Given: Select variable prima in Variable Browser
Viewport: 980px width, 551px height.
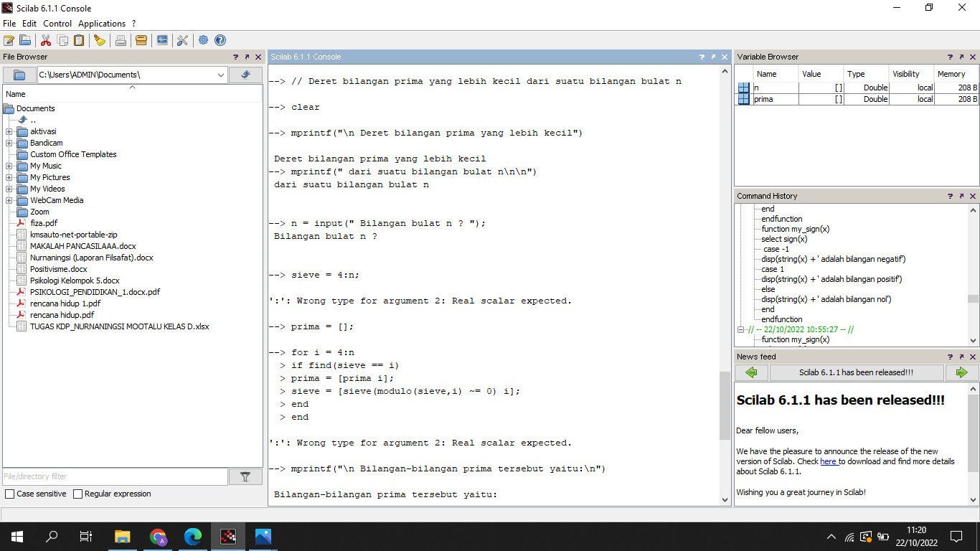Looking at the screenshot, I should (857, 99).
